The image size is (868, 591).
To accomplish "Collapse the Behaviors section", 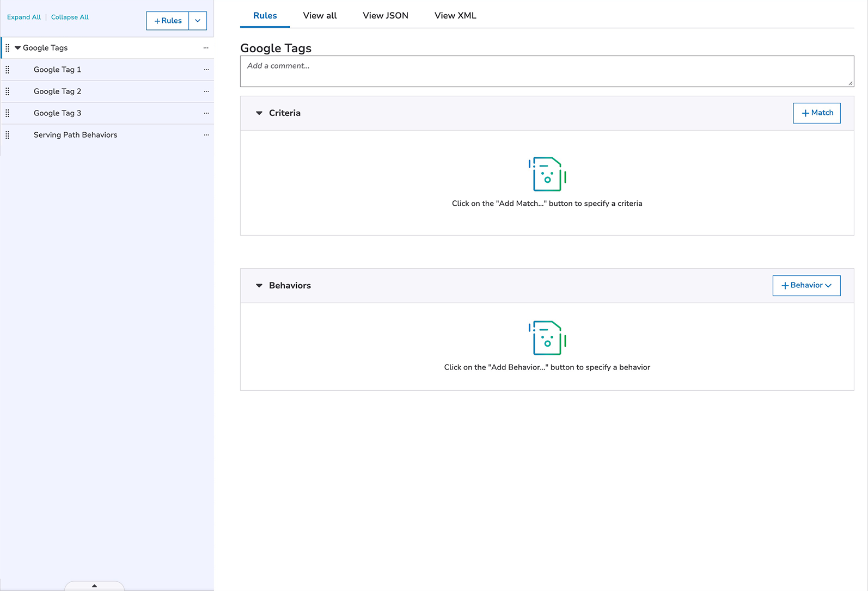I will [x=259, y=286].
